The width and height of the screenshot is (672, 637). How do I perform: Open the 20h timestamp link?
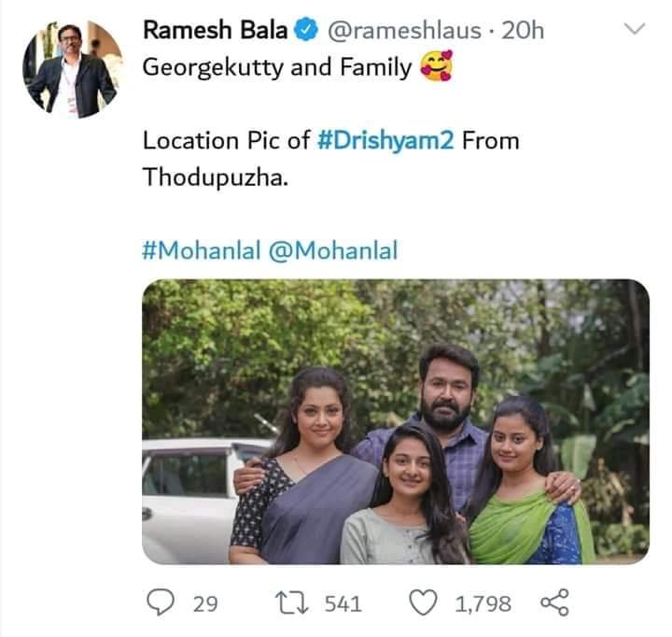[x=522, y=31]
